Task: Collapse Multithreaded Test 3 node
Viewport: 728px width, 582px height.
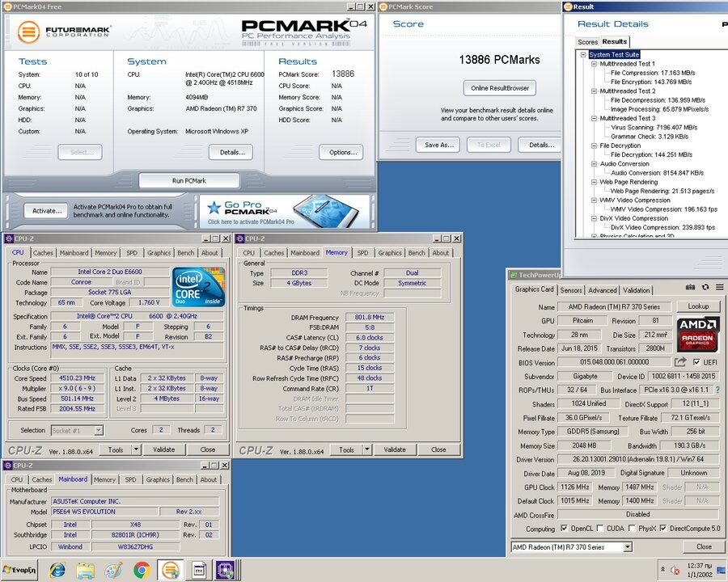Action: pyautogui.click(x=594, y=118)
